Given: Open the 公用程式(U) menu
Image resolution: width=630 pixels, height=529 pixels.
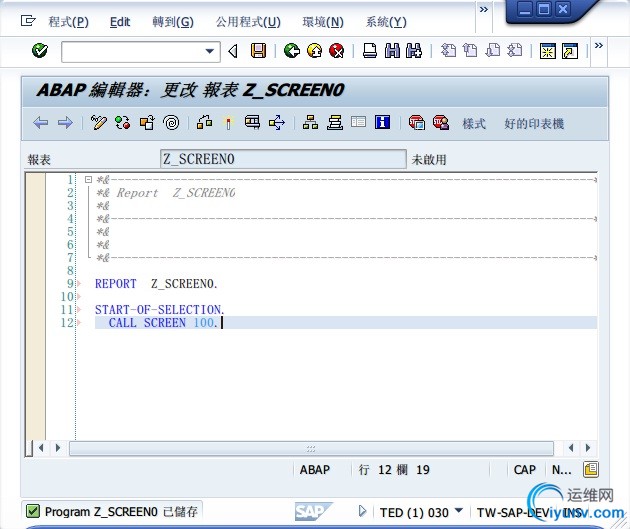Looking at the screenshot, I should click(x=248, y=22).
